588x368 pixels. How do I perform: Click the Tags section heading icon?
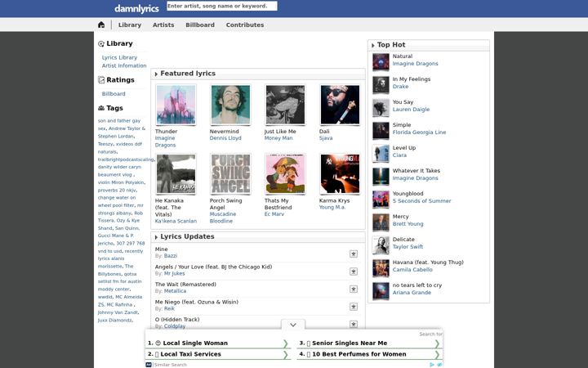[101, 108]
